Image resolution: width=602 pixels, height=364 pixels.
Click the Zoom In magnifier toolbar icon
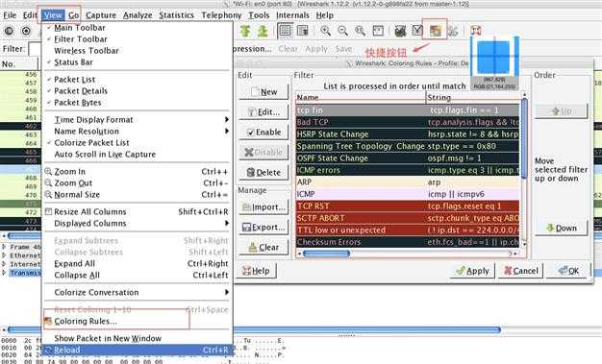pos(326,31)
